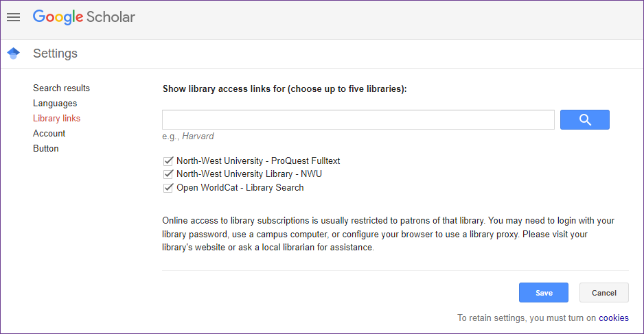Click the Google Scholar logo
Viewport: 644px width, 334px height.
pos(84,17)
